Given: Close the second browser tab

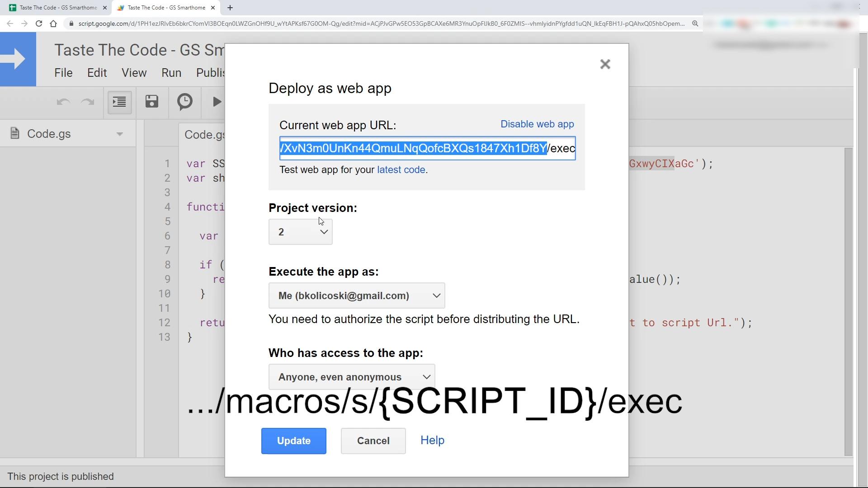Looking at the screenshot, I should coord(213,8).
